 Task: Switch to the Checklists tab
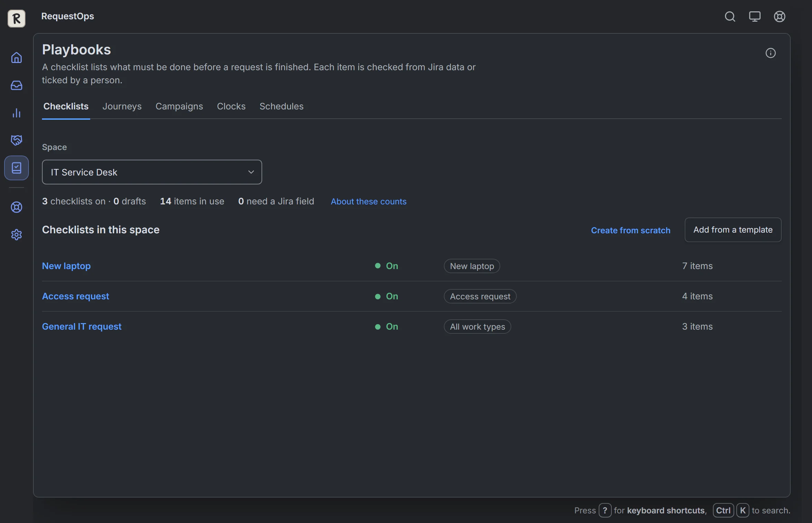(66, 106)
